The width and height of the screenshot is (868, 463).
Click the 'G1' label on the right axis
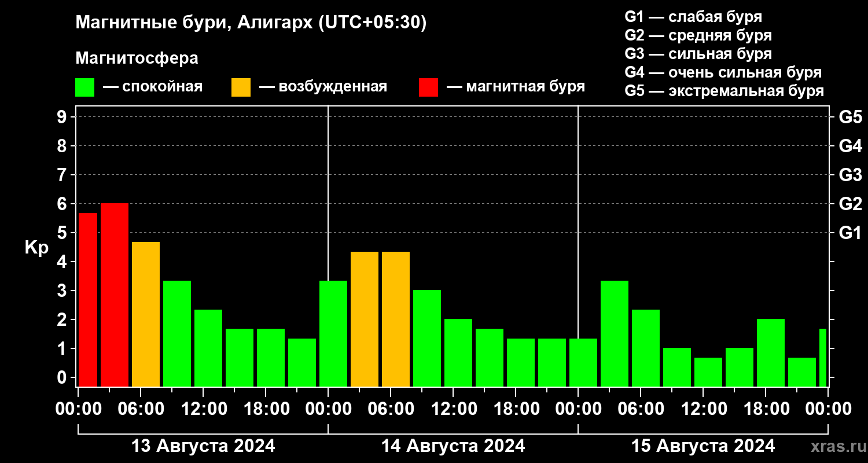pos(850,233)
